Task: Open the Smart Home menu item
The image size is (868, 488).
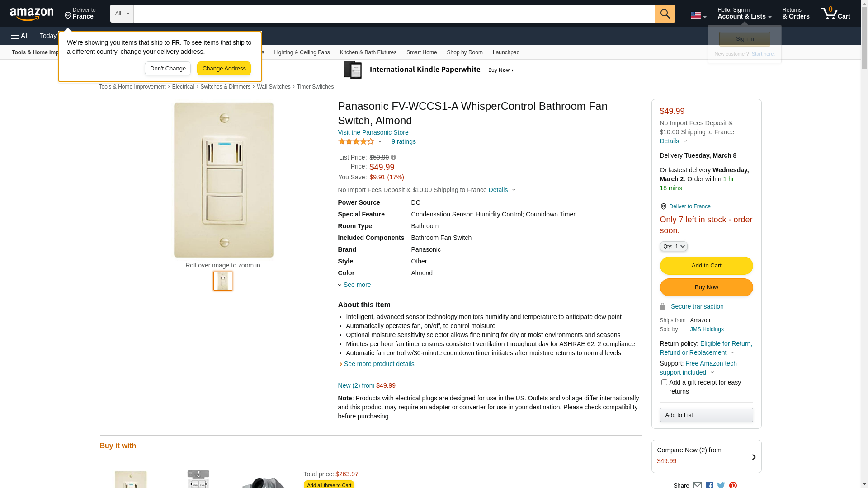Action: [421, 52]
